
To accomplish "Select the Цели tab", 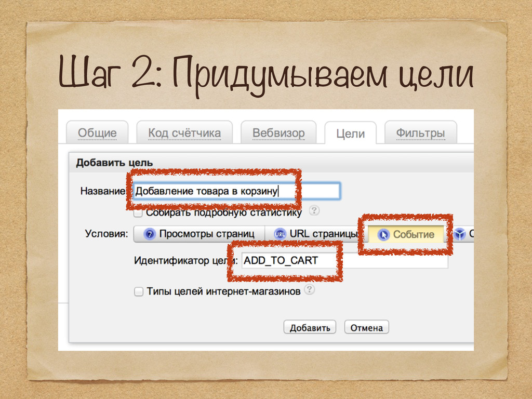I will (x=350, y=133).
